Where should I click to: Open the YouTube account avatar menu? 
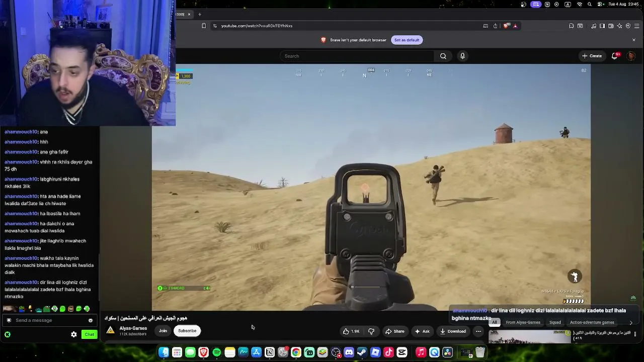[x=631, y=56]
